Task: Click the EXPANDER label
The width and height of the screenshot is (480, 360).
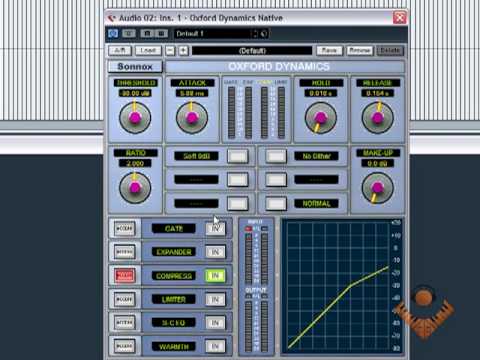Action: click(x=174, y=252)
